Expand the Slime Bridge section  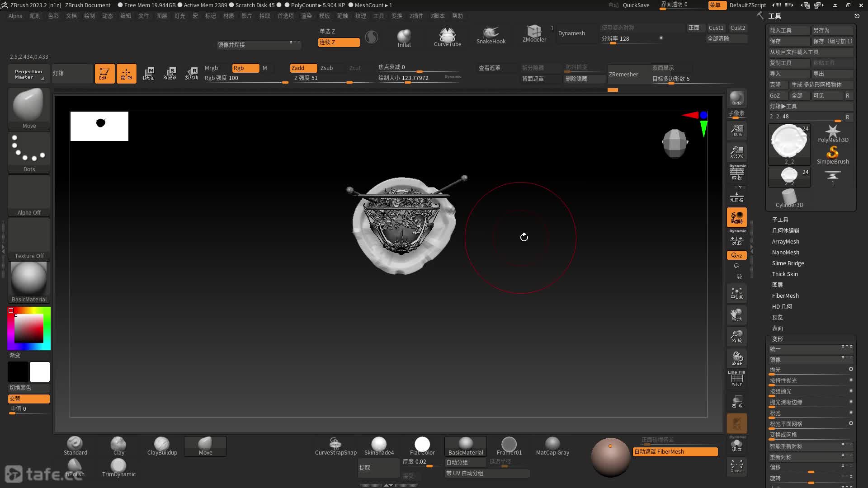coord(788,263)
